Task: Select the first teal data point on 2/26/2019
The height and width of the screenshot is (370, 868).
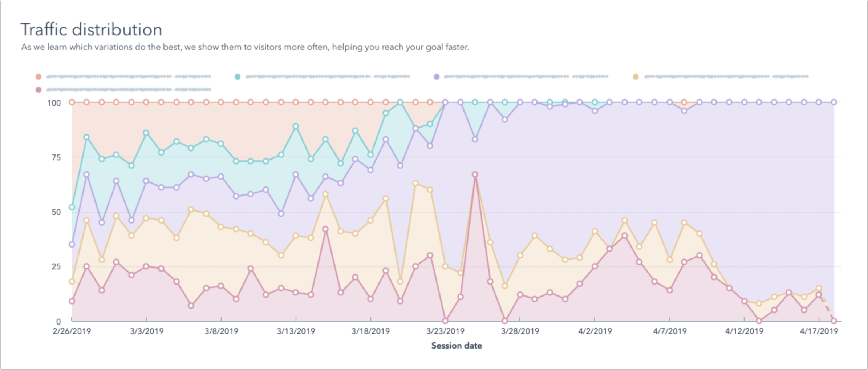Action: coord(72,207)
